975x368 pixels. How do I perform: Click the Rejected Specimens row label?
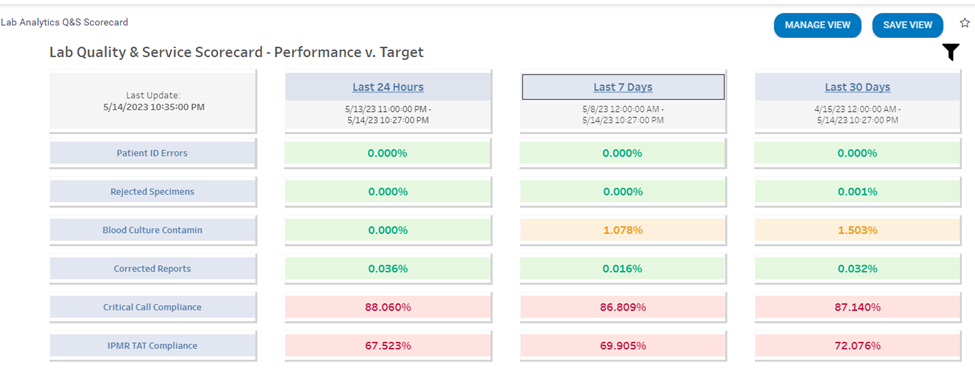click(152, 191)
